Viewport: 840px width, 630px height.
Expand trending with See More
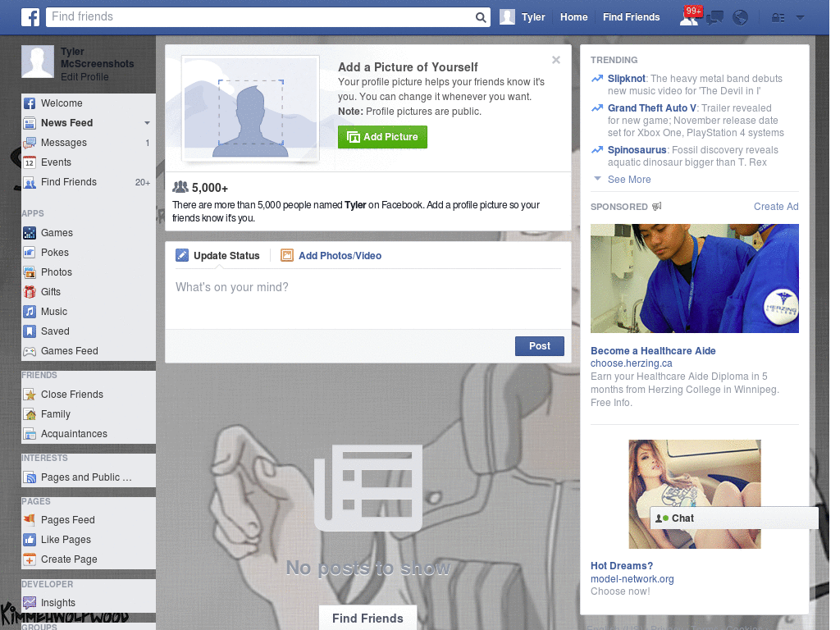pos(629,180)
